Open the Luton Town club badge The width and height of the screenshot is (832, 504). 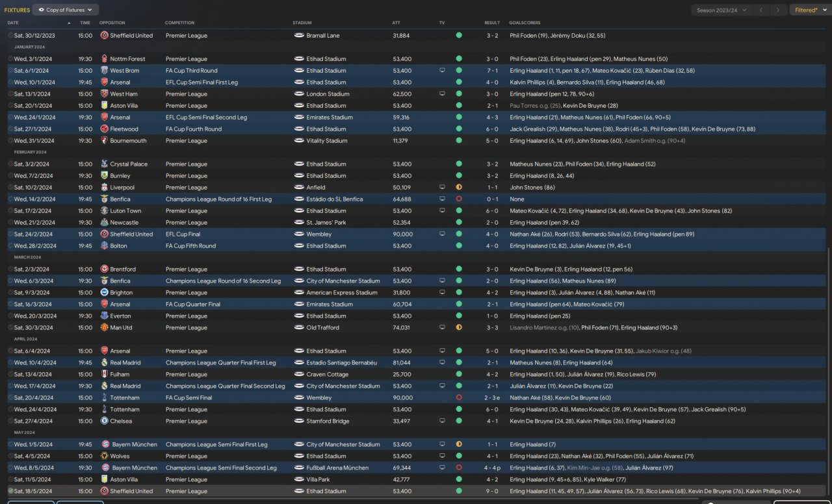[105, 211]
